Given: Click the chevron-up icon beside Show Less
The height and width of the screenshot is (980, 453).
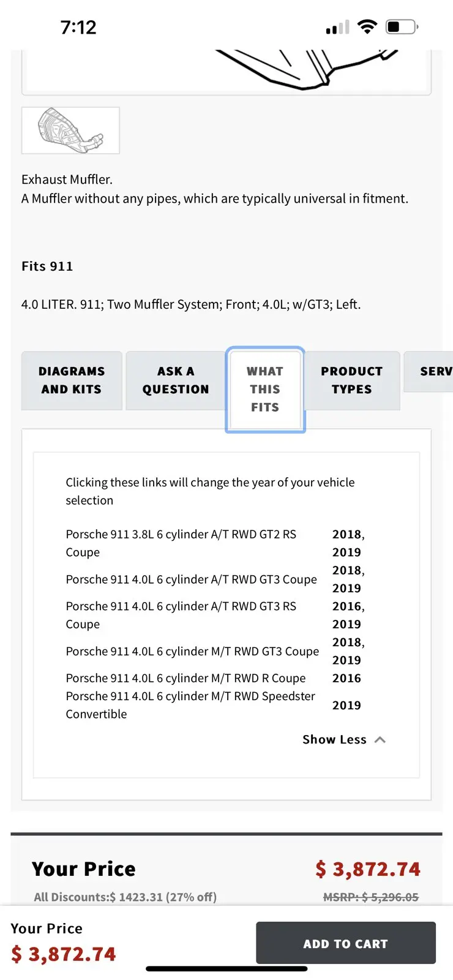Looking at the screenshot, I should [x=380, y=740].
